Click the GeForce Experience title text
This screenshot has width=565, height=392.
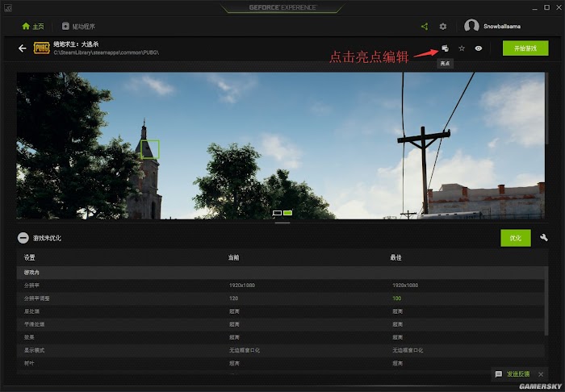(282, 7)
